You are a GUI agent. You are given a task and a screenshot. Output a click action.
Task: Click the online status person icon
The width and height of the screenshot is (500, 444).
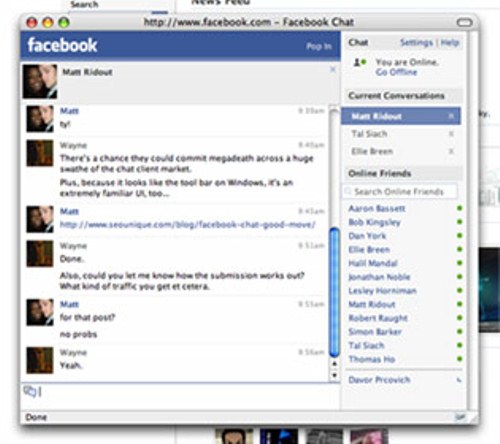[x=360, y=62]
